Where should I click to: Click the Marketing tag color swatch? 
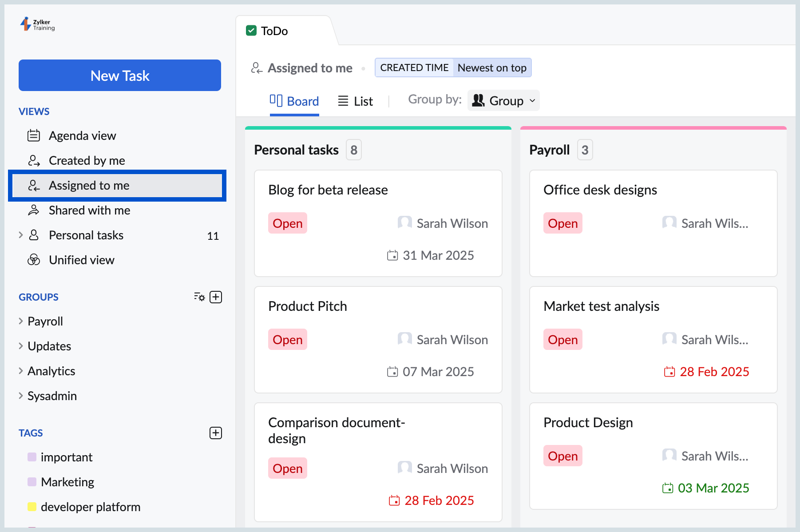(x=32, y=482)
